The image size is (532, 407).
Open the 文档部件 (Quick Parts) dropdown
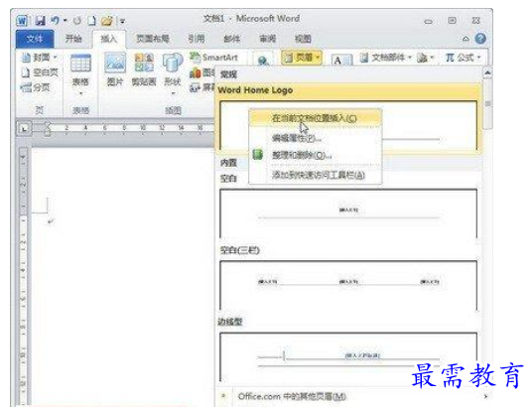click(386, 58)
